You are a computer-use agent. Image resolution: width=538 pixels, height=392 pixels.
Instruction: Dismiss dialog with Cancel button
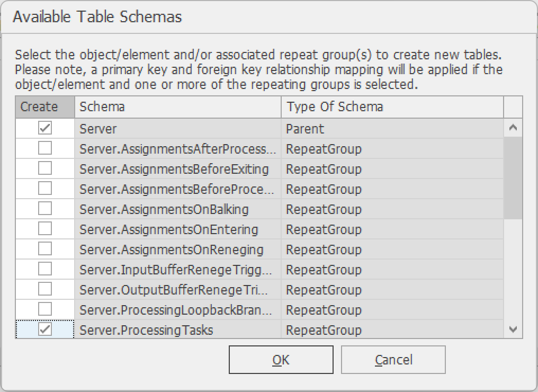tap(393, 360)
